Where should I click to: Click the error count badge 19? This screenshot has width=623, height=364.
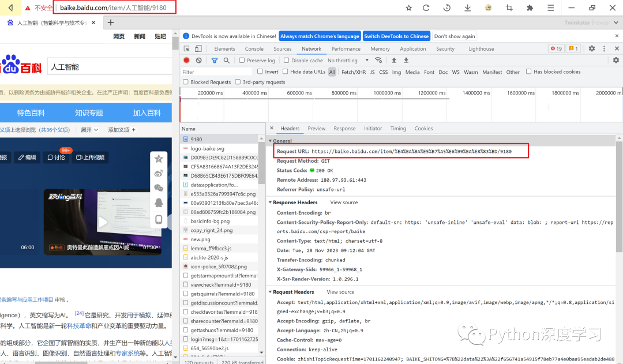(x=556, y=48)
